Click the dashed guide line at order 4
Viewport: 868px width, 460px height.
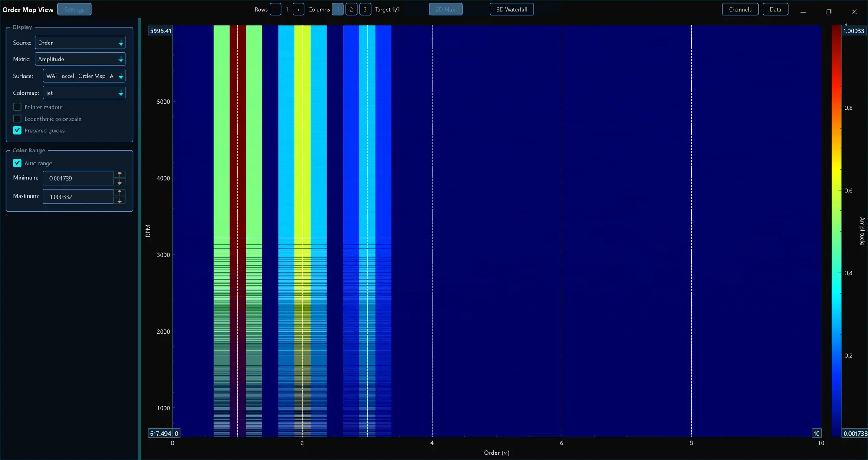[x=432, y=231]
